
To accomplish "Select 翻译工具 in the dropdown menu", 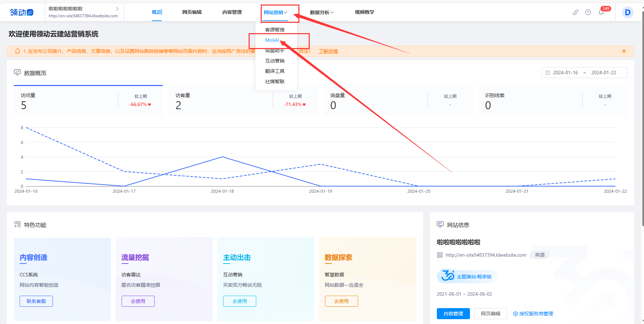I will [275, 71].
